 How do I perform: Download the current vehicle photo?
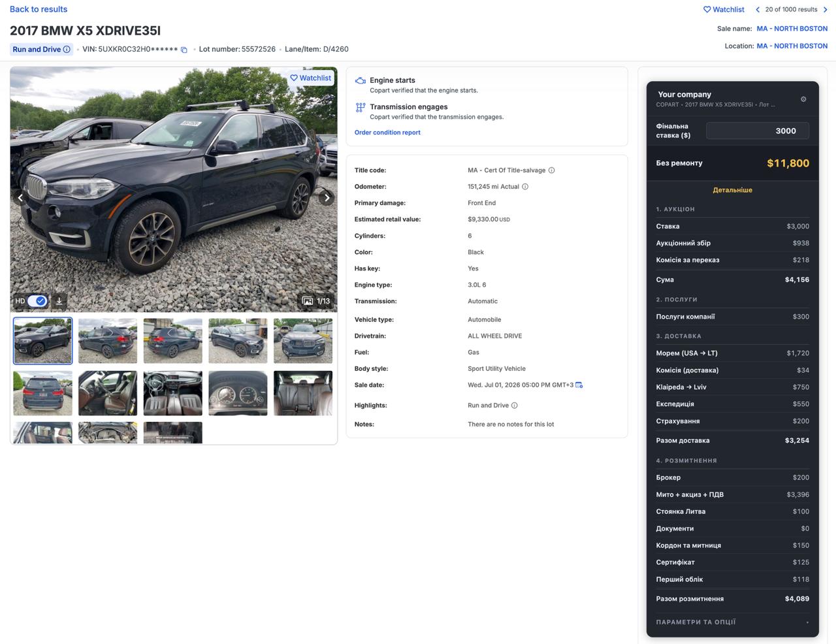59,300
